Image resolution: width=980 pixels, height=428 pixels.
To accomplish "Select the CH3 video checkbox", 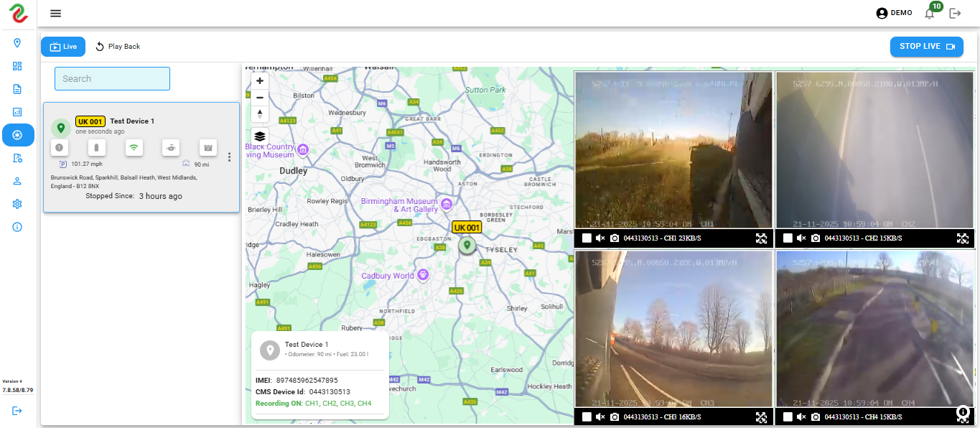I will click(587, 417).
